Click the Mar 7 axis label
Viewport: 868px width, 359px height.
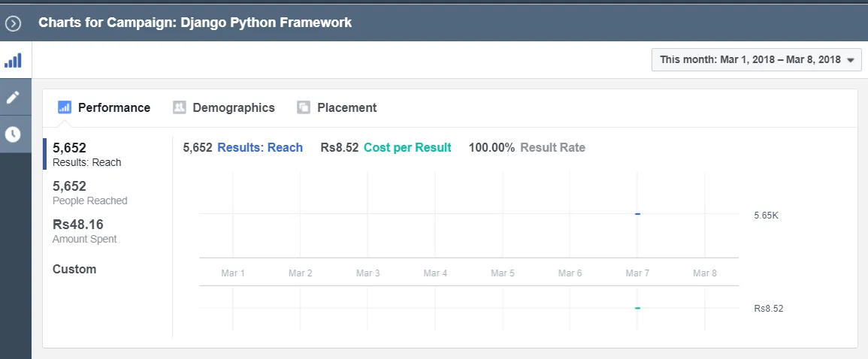[637, 273]
